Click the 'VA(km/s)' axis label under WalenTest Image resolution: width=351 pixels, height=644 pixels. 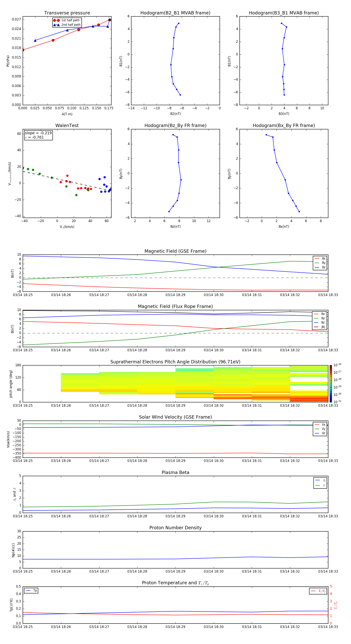point(67,227)
